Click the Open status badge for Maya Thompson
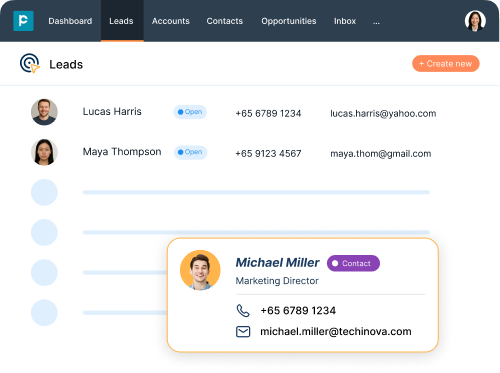This screenshot has height=373, width=500. click(x=190, y=152)
